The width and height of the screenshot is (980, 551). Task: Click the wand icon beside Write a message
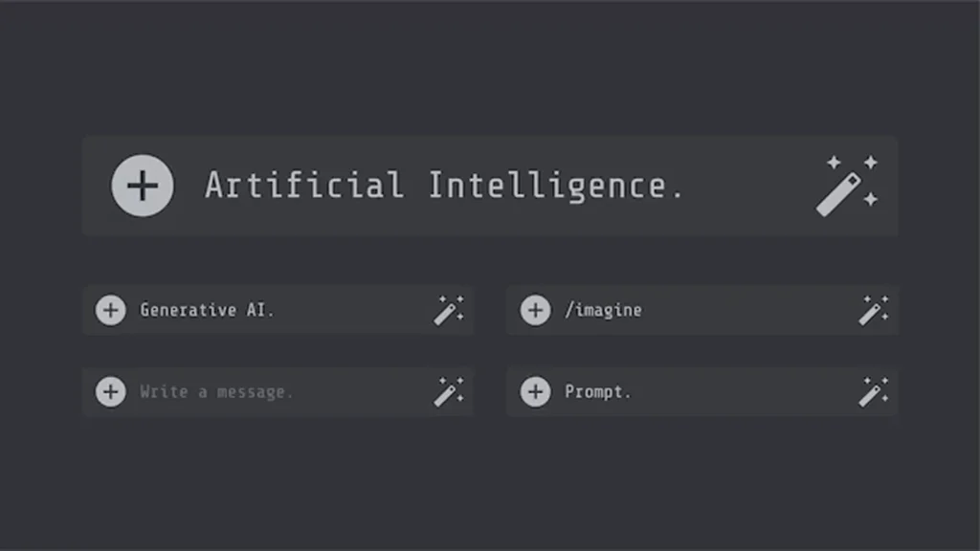(450, 391)
